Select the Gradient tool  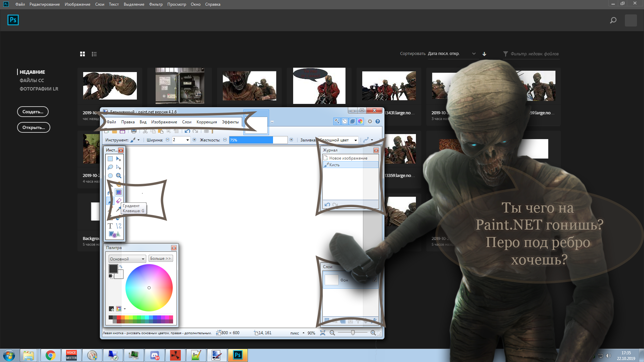pyautogui.click(x=118, y=192)
